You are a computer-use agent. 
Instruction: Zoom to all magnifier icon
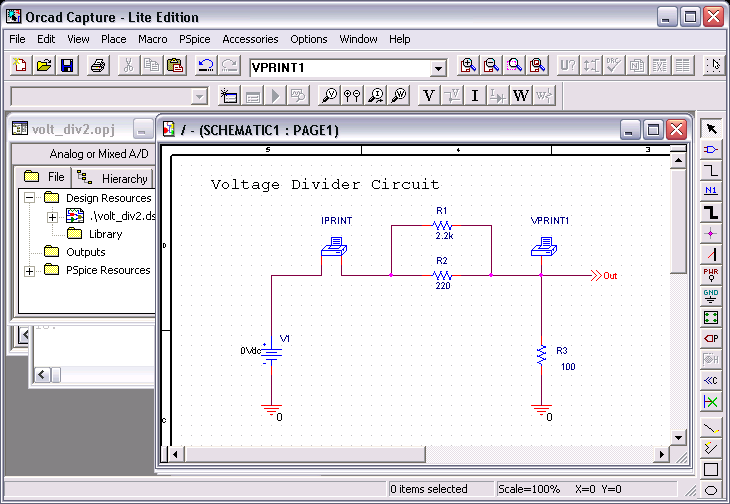(537, 66)
